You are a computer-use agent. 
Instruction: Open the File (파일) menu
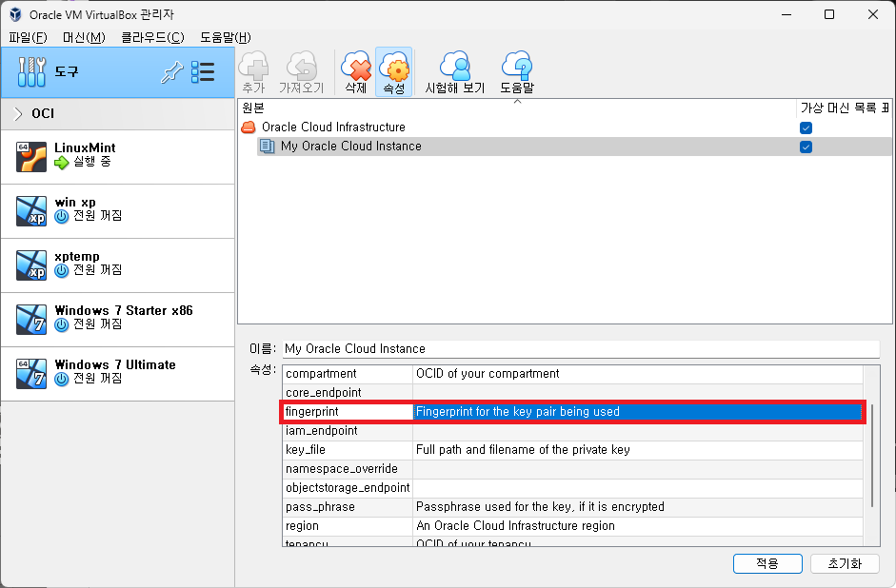[28, 38]
